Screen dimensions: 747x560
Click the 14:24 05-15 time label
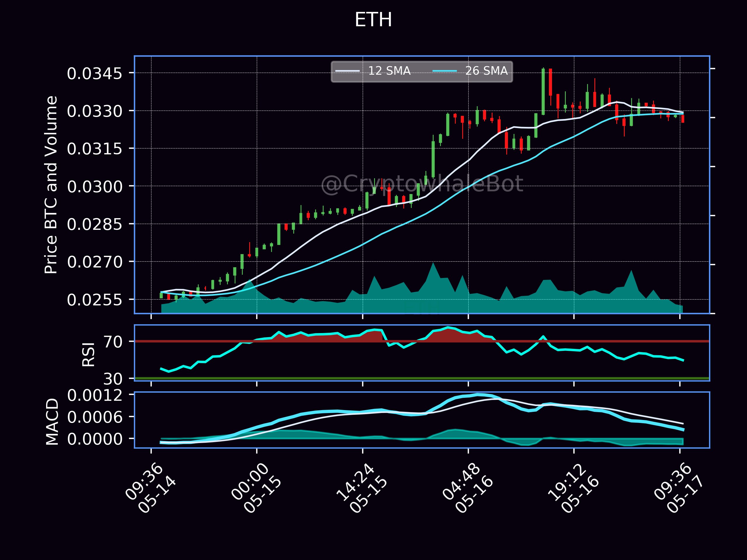[x=361, y=489]
